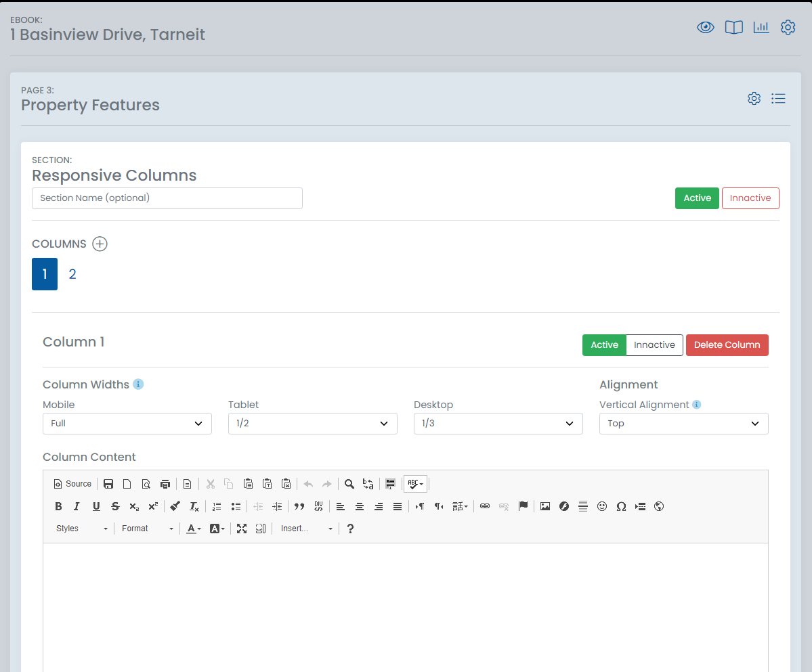Click the open book icon in header
Viewport: 812px width, 672px height.
[733, 28]
